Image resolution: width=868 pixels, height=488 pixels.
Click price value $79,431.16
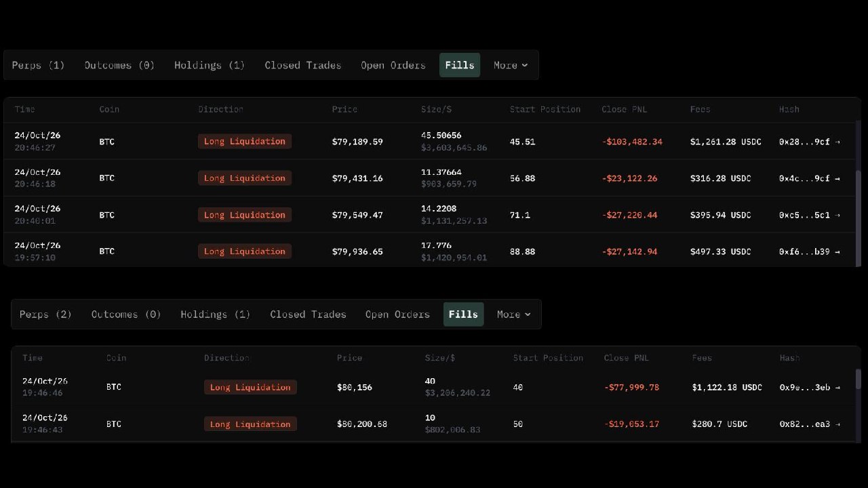click(x=357, y=178)
